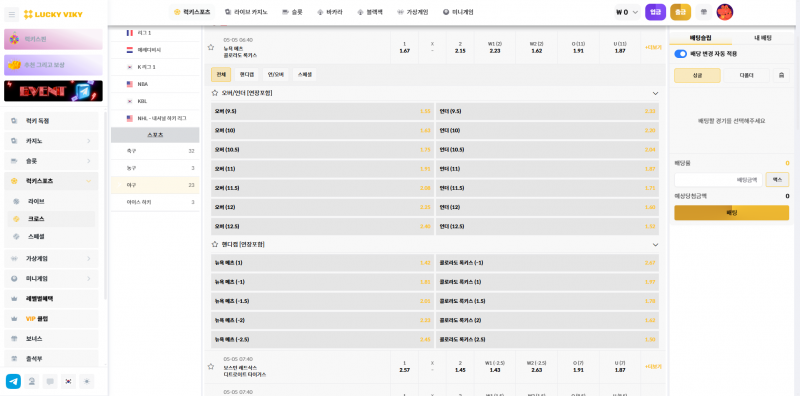Collapse the 럭키스포츠 sidebar submenu

pyautogui.click(x=89, y=181)
